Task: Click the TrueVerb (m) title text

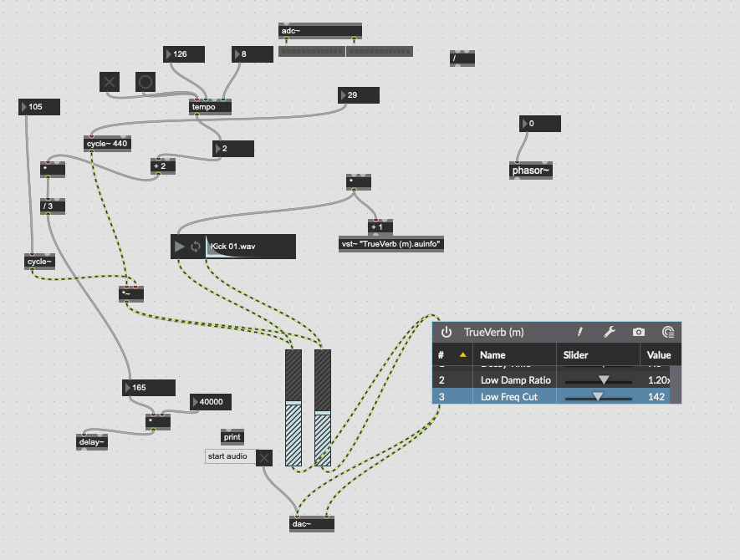Action: (493, 332)
